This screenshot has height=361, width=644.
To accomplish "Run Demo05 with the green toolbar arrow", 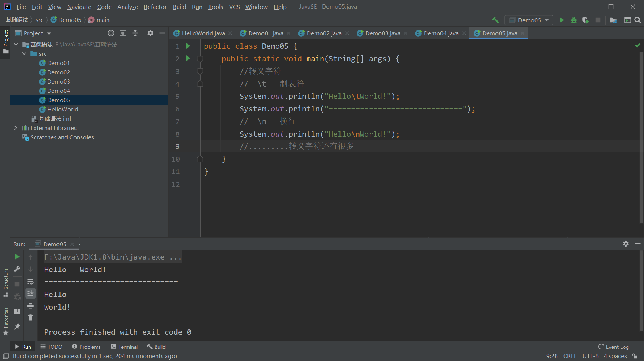I will (562, 20).
